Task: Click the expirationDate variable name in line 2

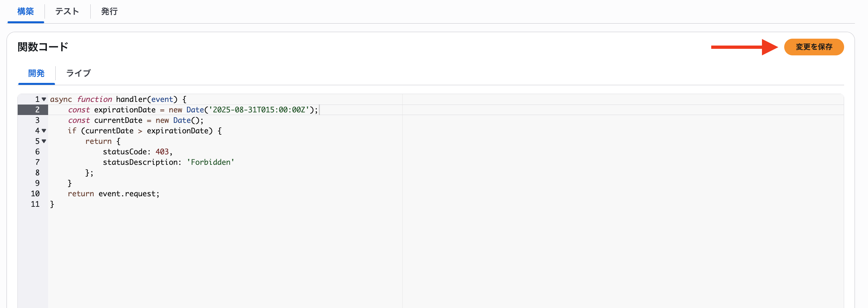Action: point(125,110)
